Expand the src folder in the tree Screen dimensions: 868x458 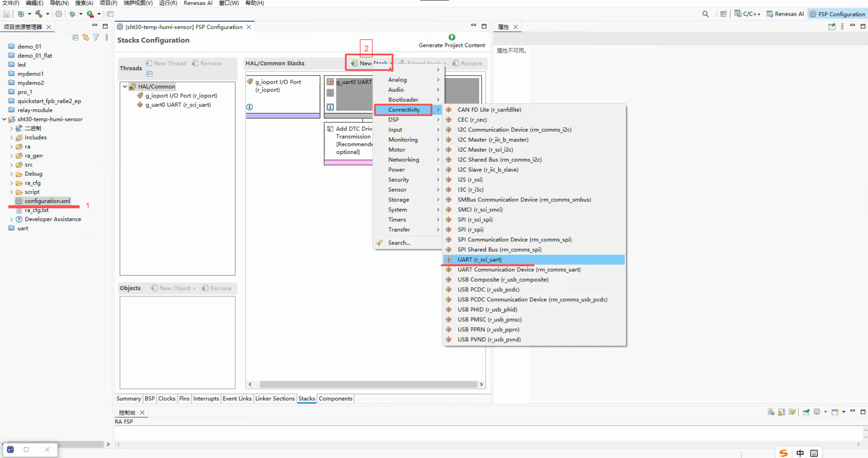click(12, 165)
